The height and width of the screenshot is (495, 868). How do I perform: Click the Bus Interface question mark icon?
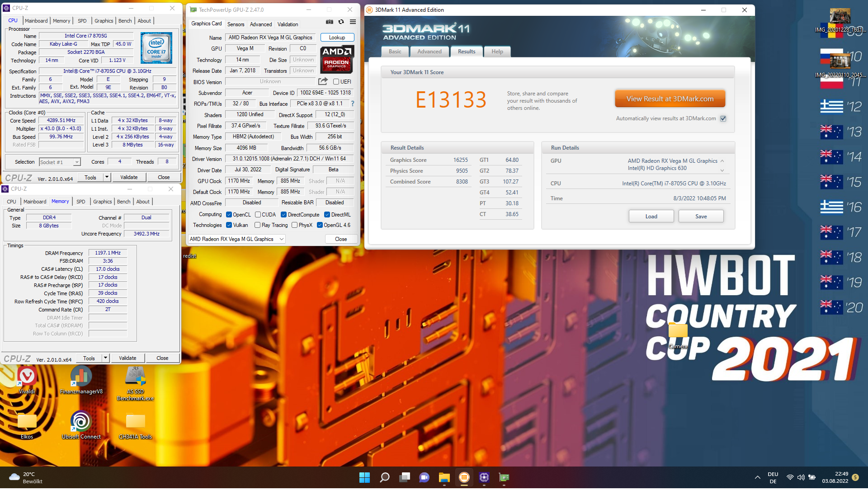coord(353,104)
